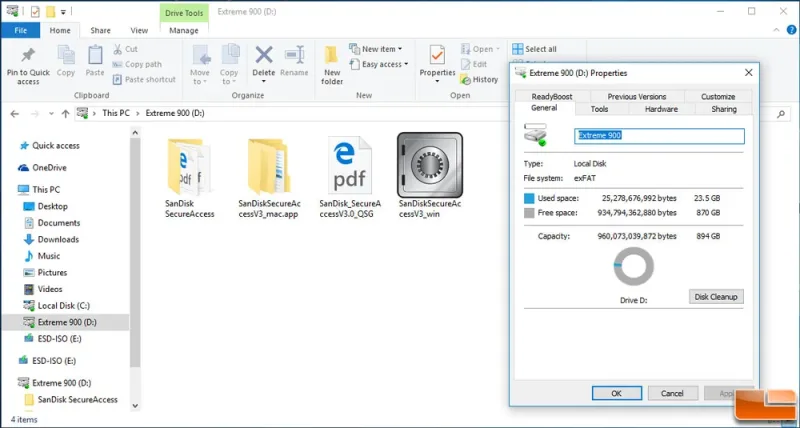Image resolution: width=800 pixels, height=428 pixels.
Task: Click the blue Used space color swatch
Action: [529, 198]
